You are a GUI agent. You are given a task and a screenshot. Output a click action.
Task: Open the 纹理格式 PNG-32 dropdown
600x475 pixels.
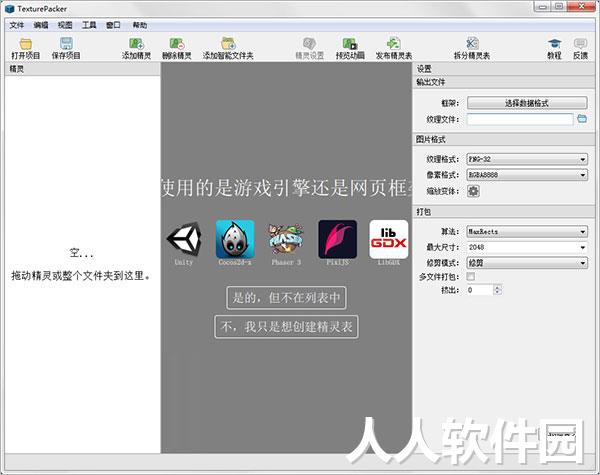(527, 159)
